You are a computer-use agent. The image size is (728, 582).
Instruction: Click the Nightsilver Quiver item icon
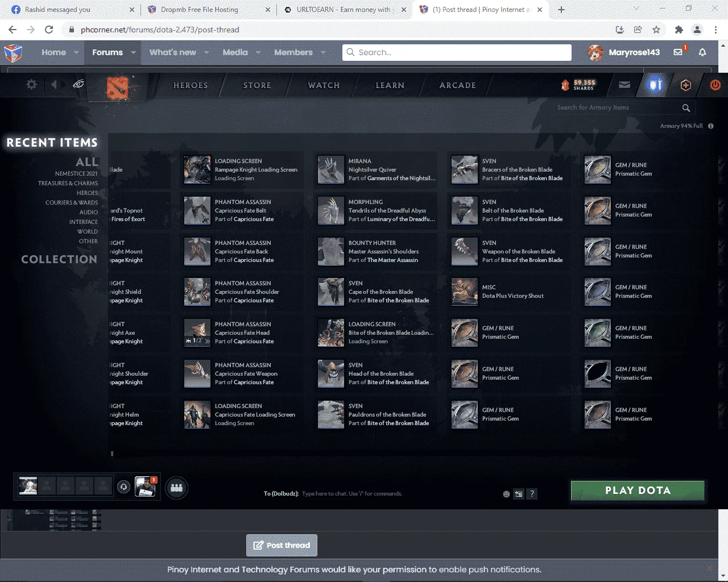(331, 169)
